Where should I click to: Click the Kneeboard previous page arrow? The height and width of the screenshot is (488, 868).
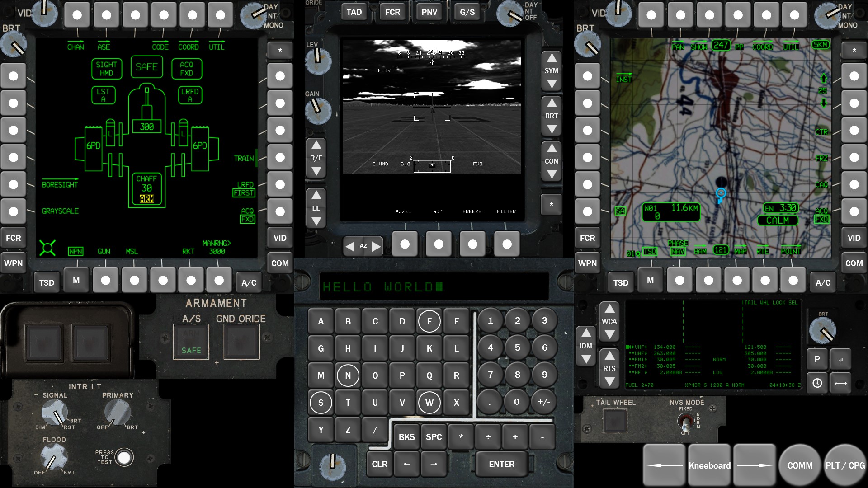664,465
